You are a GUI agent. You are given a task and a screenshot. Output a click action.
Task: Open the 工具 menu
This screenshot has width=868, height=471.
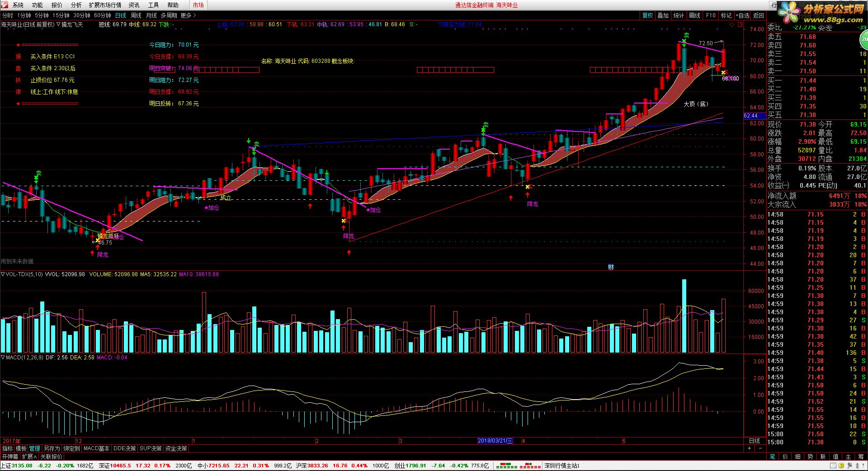[x=153, y=5]
